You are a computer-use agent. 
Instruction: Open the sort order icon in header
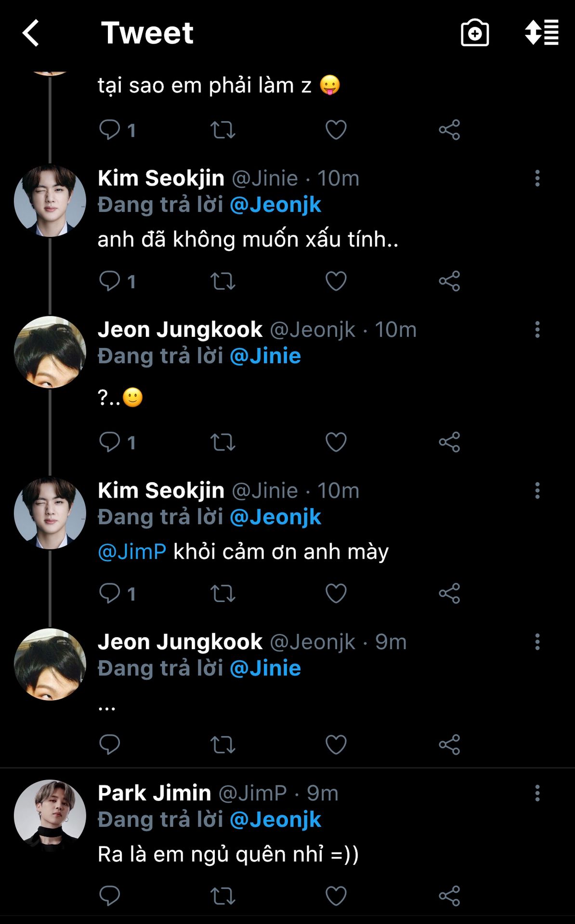pos(542,33)
